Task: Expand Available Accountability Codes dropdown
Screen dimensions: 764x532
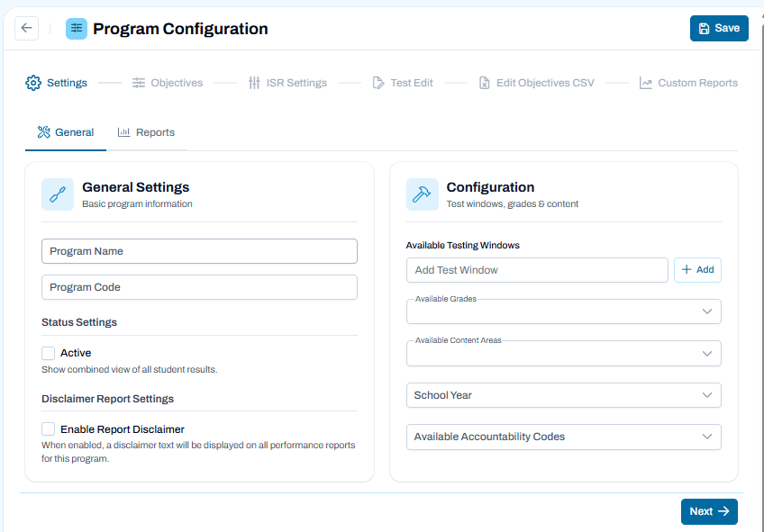Action: click(x=564, y=437)
